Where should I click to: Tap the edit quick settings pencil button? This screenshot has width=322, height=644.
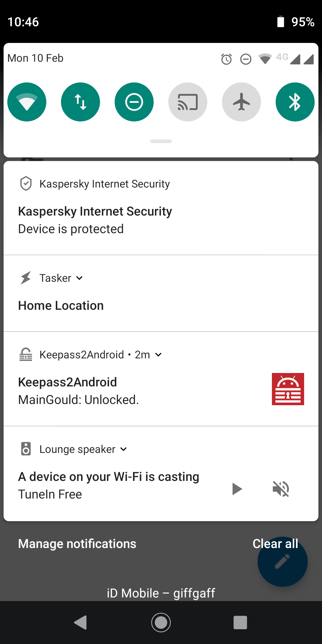(x=282, y=562)
